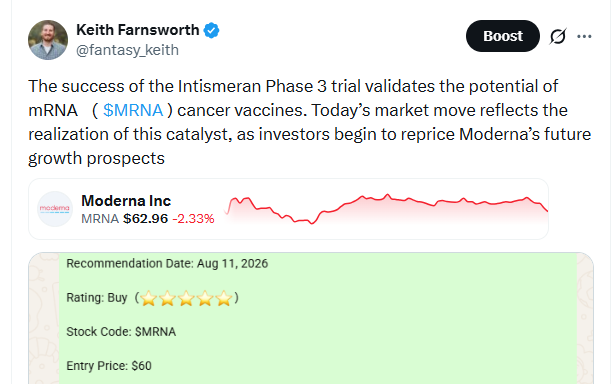Click the -2.33% change figure
Image resolution: width=614 pixels, height=384 pixels.
coord(193,218)
